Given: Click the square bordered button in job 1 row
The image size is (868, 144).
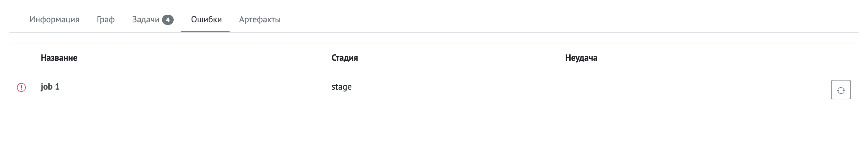Looking at the screenshot, I should point(840,90).
